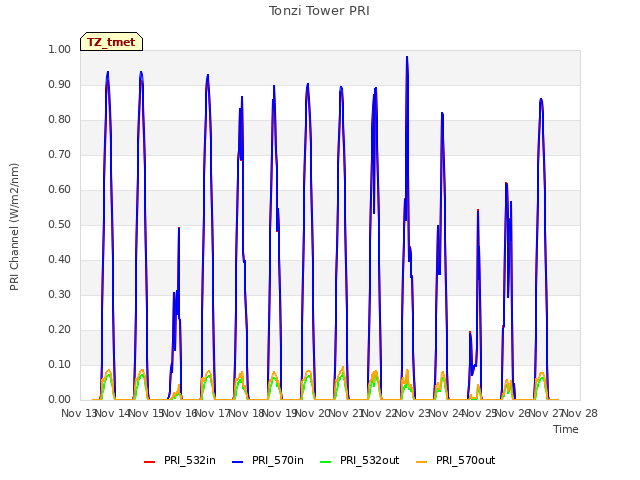Click the 0.20 y-axis tick label

pos(59,329)
